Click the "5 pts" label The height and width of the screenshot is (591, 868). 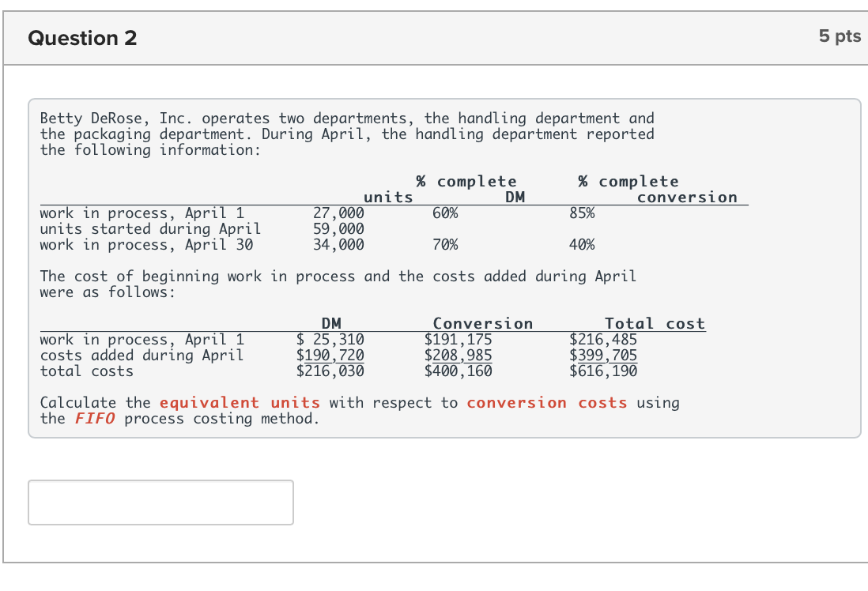[840, 36]
